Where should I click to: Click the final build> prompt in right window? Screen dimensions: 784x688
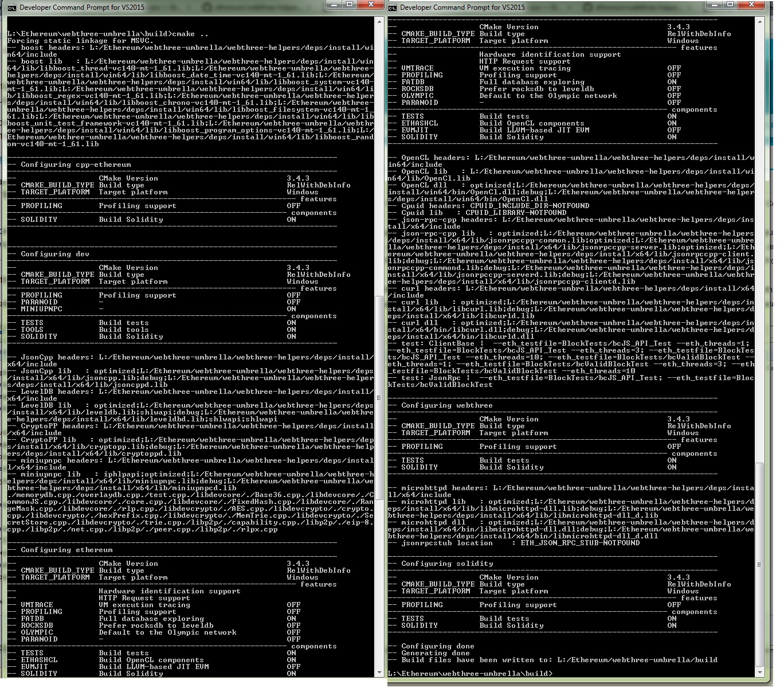[470, 674]
